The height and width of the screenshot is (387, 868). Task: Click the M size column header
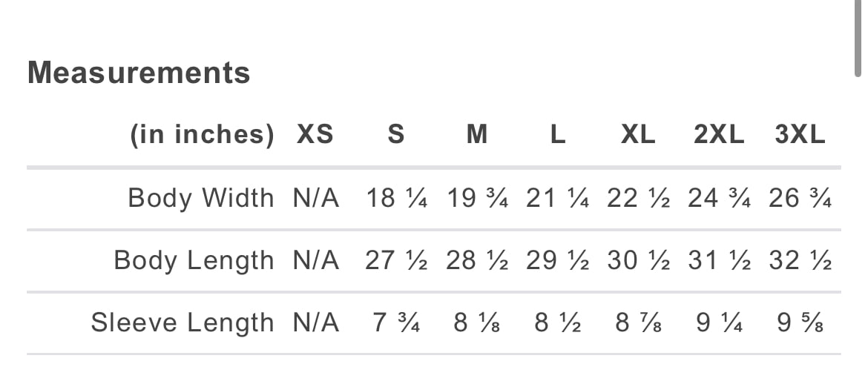click(477, 134)
